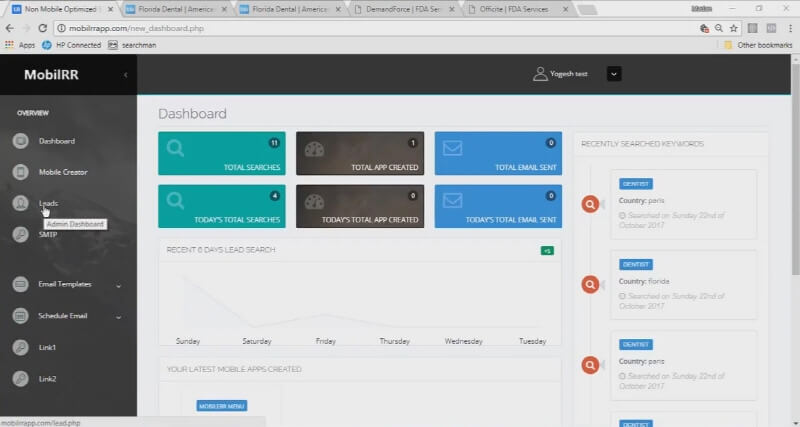Open the searchman bookmark

(x=132, y=45)
